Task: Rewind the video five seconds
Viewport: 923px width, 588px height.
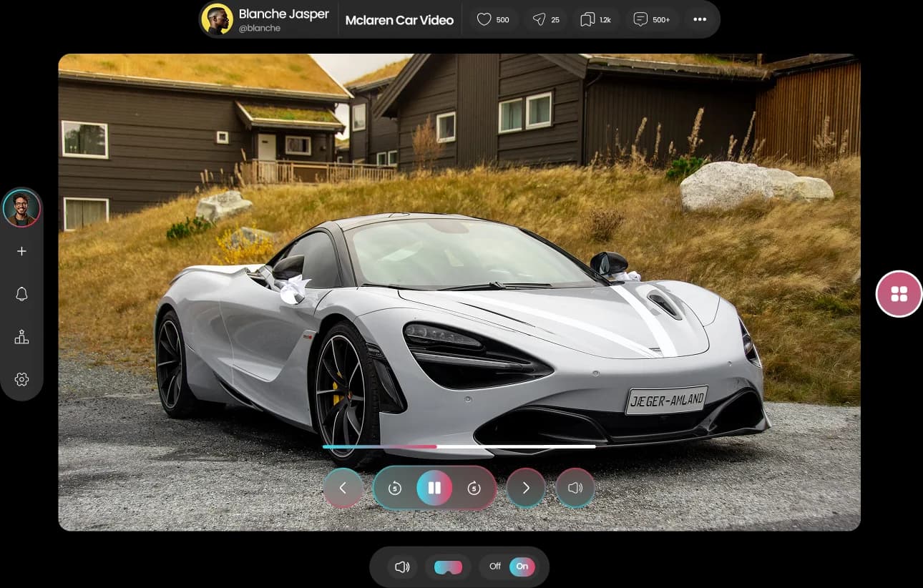Action: 395,488
